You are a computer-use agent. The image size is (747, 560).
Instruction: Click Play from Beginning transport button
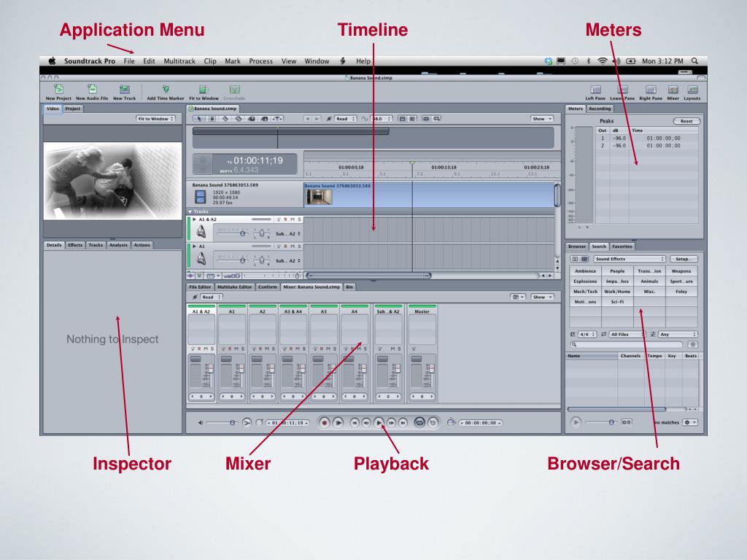[338, 422]
